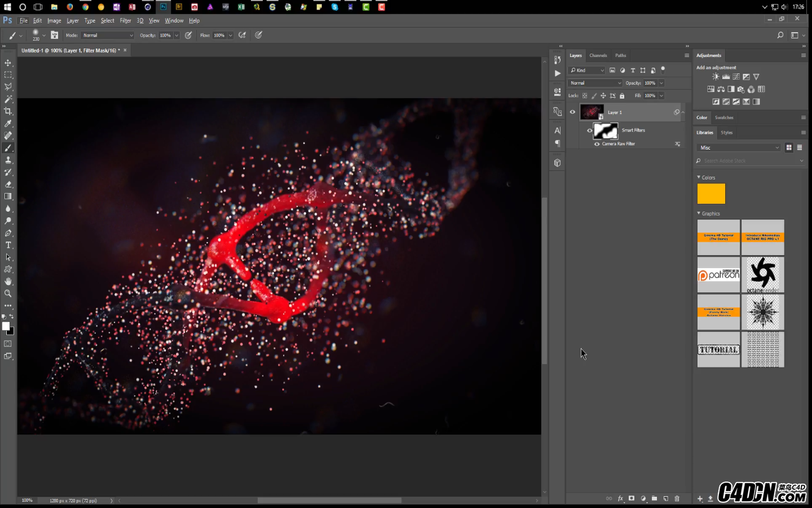Toggle lock position in Layers panel
Image resolution: width=812 pixels, height=508 pixels.
[x=603, y=96]
